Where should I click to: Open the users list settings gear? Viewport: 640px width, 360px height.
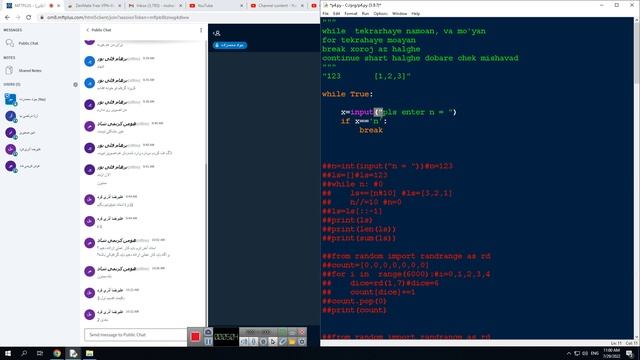click(75, 84)
